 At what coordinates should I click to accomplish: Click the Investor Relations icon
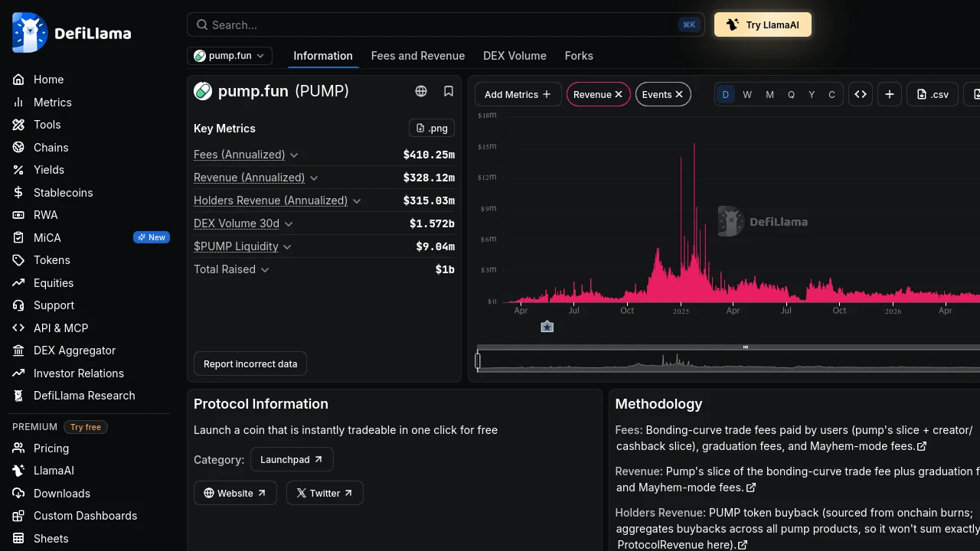point(18,373)
